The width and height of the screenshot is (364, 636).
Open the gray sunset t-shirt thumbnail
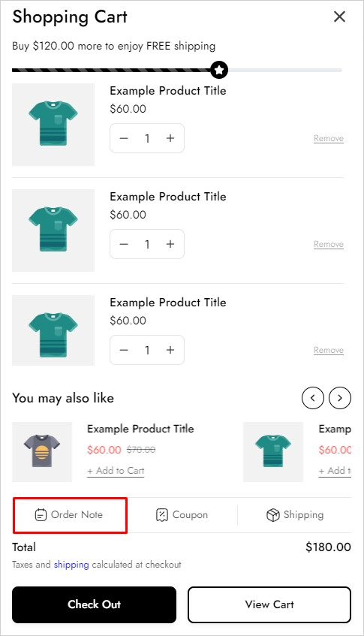coord(42,452)
